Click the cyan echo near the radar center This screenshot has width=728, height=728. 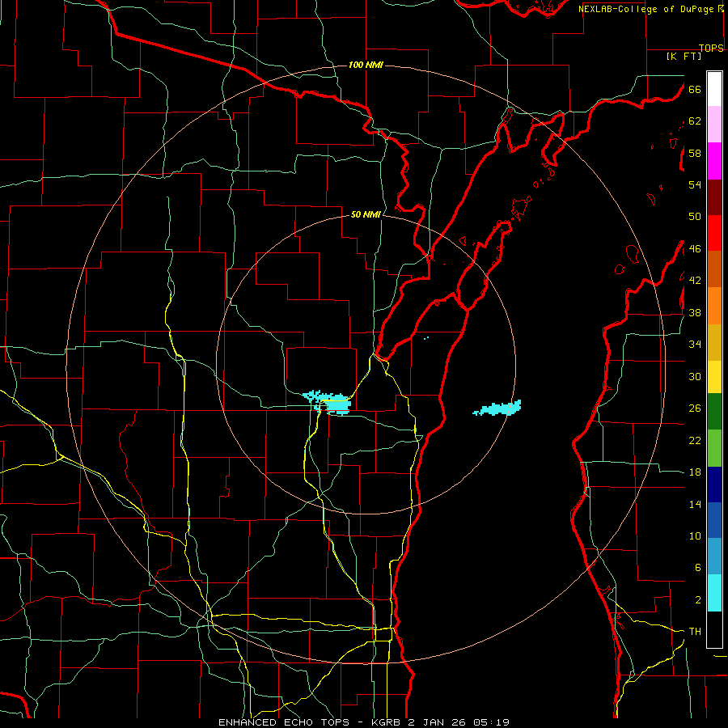[328, 402]
